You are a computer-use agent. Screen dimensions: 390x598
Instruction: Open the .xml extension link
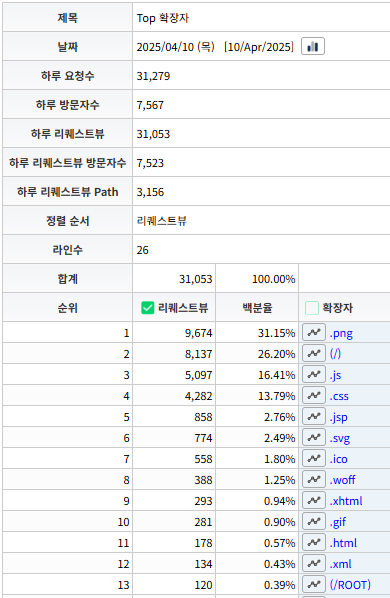tap(340, 564)
